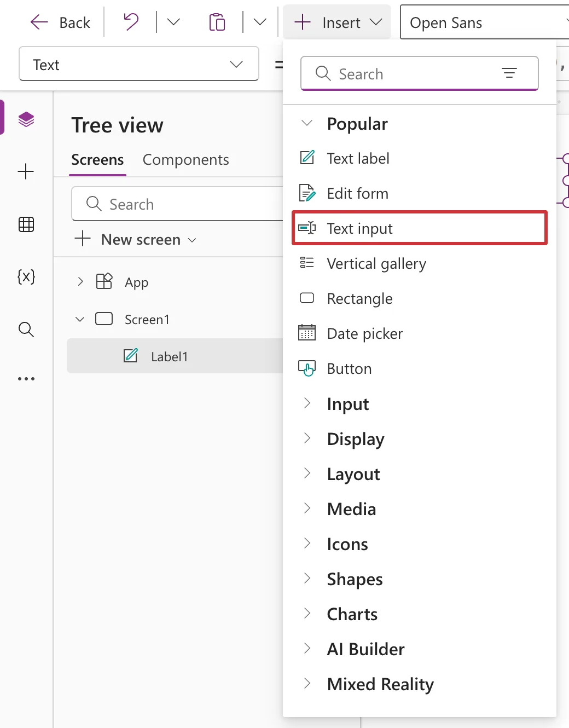569x728 pixels.
Task: Open the Text property dropdown
Action: tap(139, 64)
